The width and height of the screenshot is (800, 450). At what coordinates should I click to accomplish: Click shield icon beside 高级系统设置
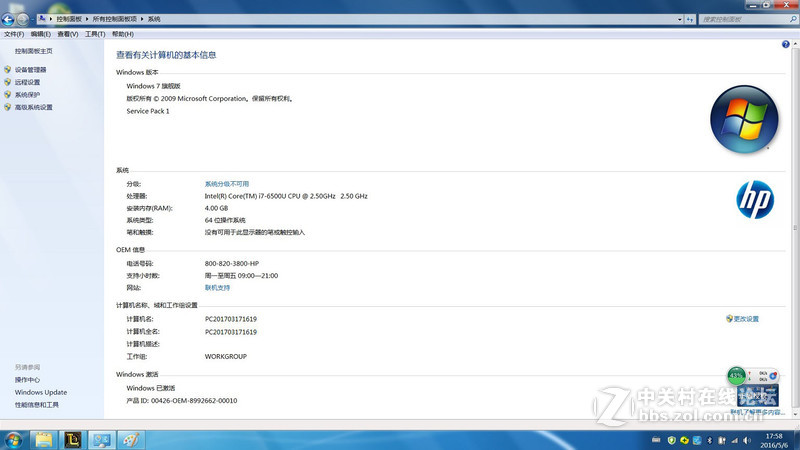(7, 107)
